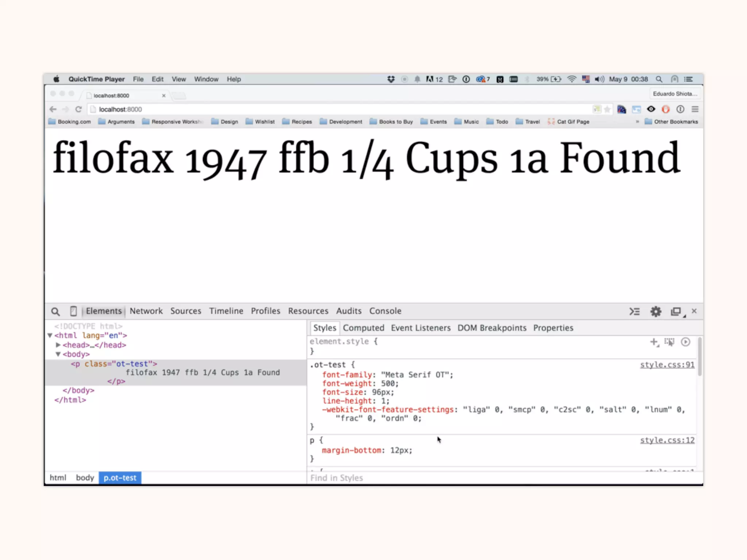Viewport: 747px width, 560px height.
Task: Click the dock-to-window DevTools icon
Action: [677, 311]
